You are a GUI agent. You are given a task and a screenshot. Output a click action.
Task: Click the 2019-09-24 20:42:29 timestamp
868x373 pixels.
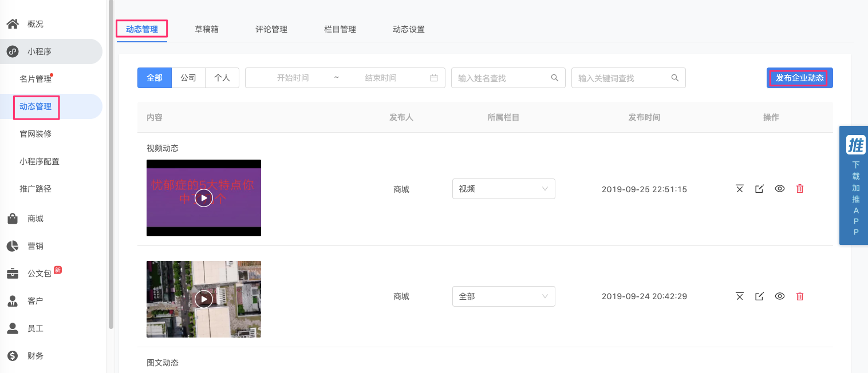pyautogui.click(x=644, y=296)
